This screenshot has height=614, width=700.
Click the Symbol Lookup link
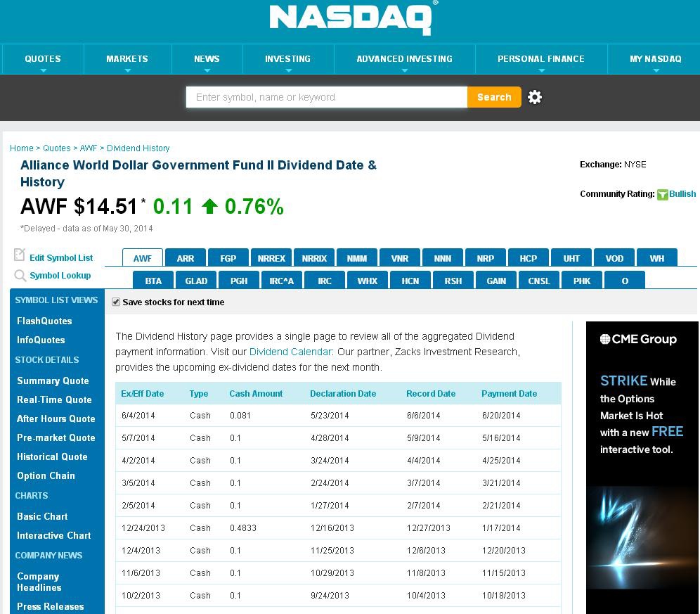click(x=60, y=275)
